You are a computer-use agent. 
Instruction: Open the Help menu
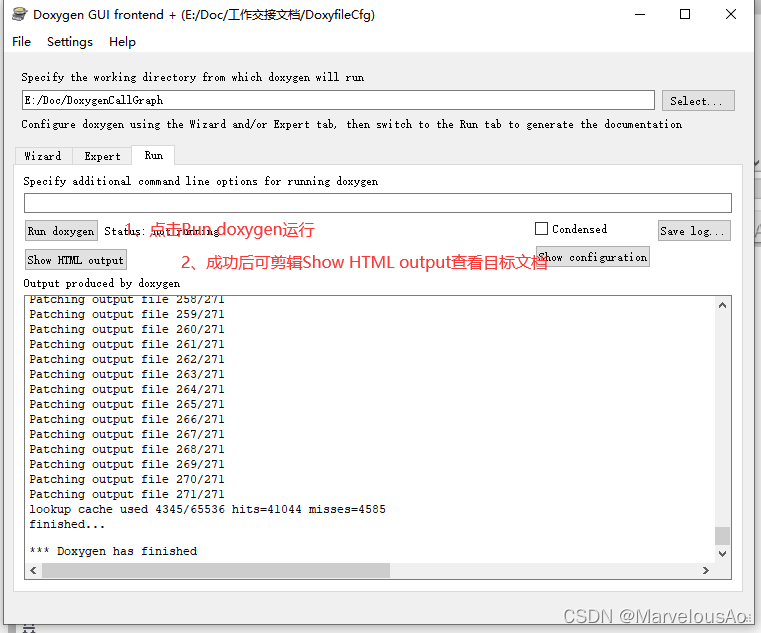[x=122, y=42]
